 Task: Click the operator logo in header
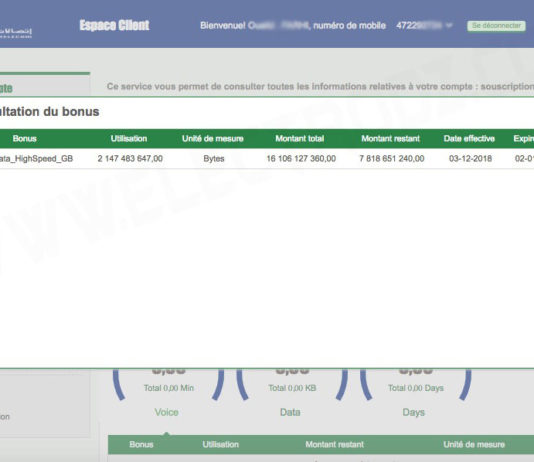coord(16,32)
